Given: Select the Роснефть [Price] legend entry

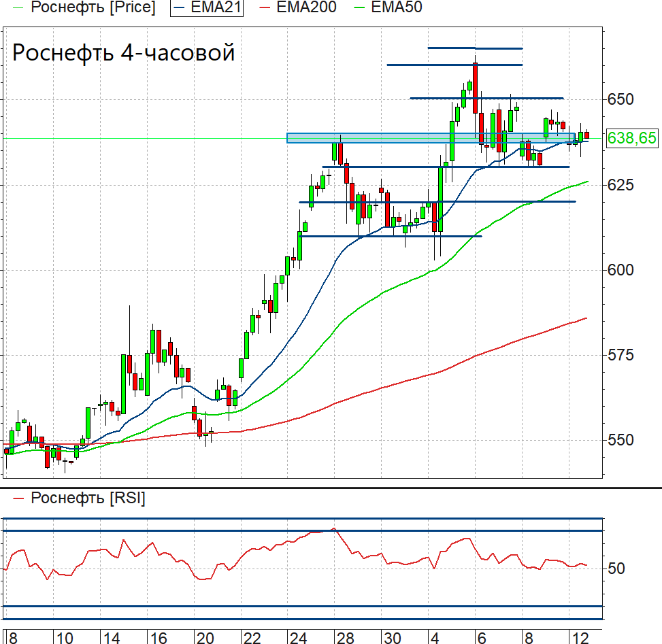Looking at the screenshot, I should pyautogui.click(x=84, y=7).
